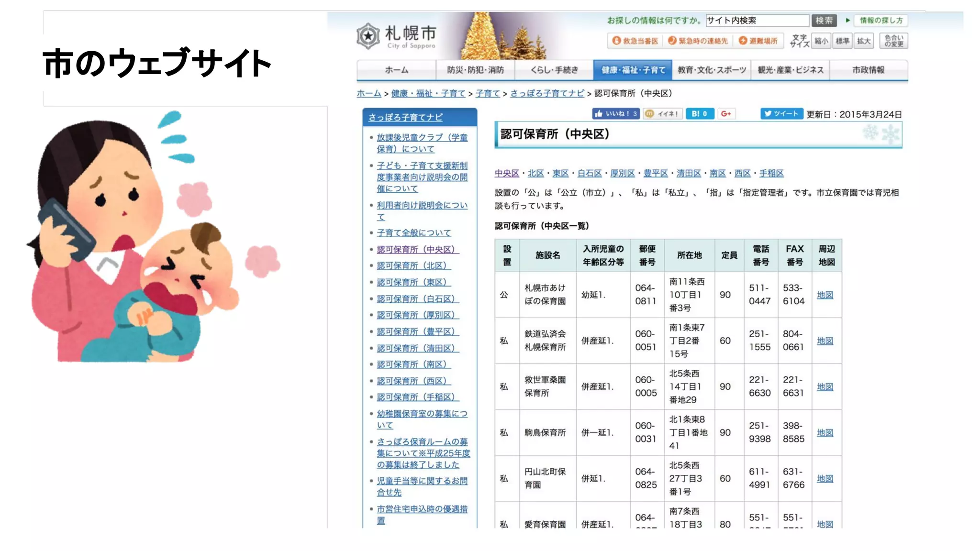Select the 北区 ward link above the table
This screenshot has height=551, width=980.
pos(535,173)
